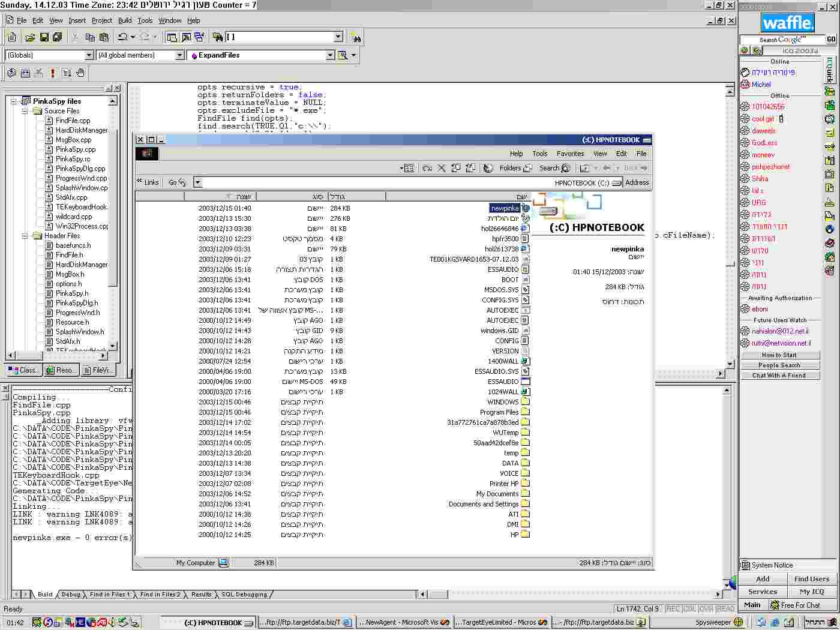The width and height of the screenshot is (840, 630).
Task: Click the Up folder icon in HPNOTEBOOK toolbar
Action: tap(584, 168)
